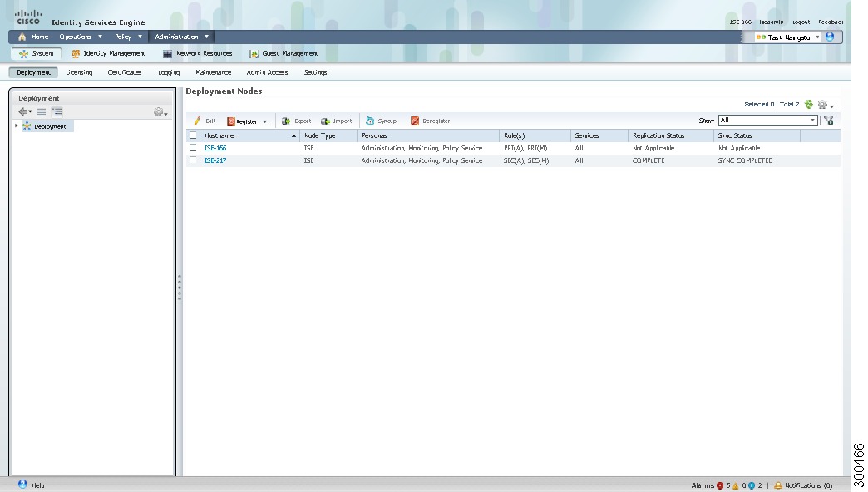Click the Import button
Screen dimensions: 868x492
(x=336, y=121)
